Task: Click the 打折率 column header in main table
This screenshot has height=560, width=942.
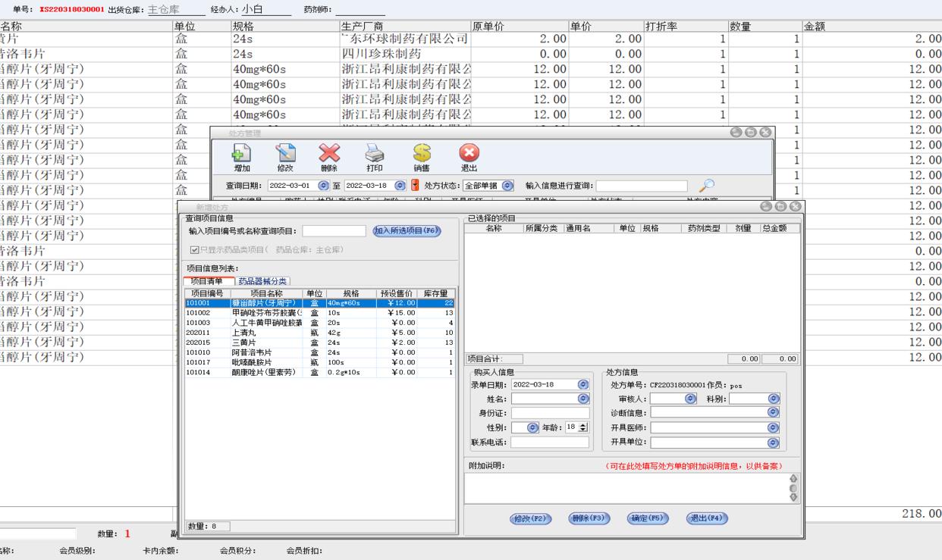Action: click(x=686, y=27)
